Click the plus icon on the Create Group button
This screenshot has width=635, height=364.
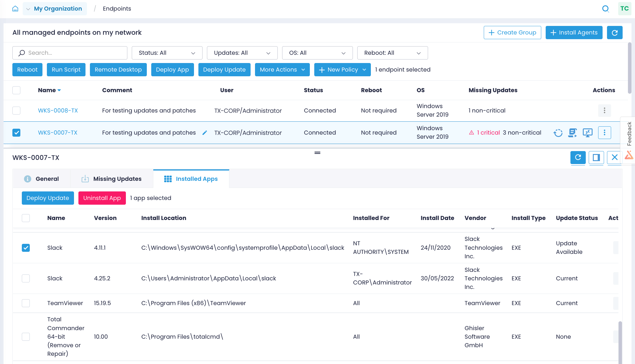click(491, 33)
